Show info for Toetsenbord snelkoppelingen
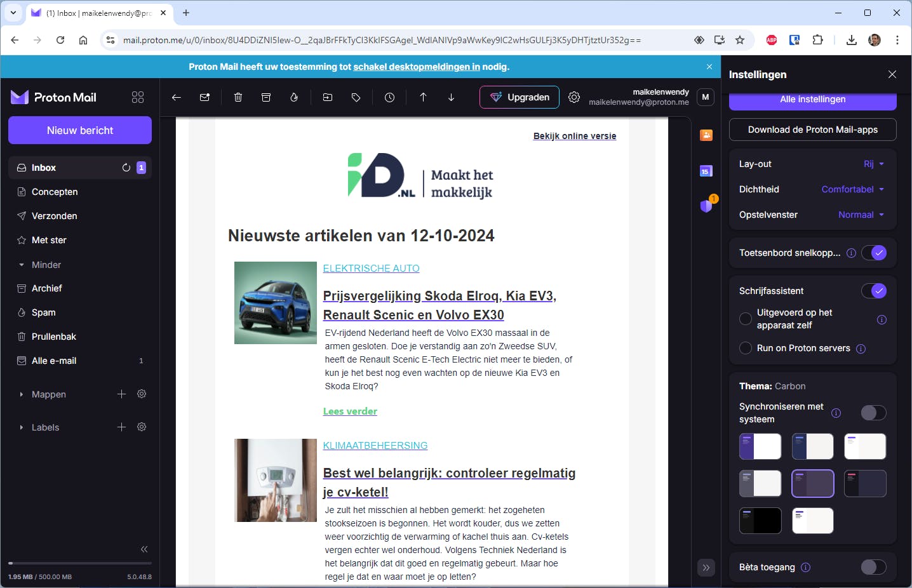This screenshot has width=912, height=588. (x=851, y=253)
